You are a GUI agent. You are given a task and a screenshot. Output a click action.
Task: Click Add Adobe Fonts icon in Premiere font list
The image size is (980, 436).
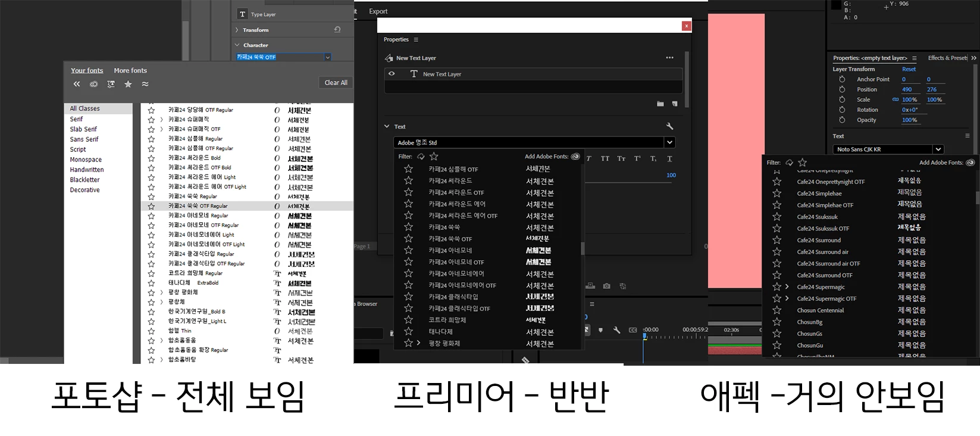[x=575, y=157]
